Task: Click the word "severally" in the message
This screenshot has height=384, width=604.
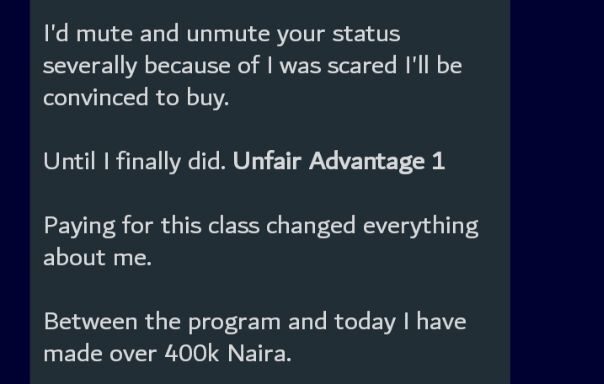Action: tap(90, 66)
